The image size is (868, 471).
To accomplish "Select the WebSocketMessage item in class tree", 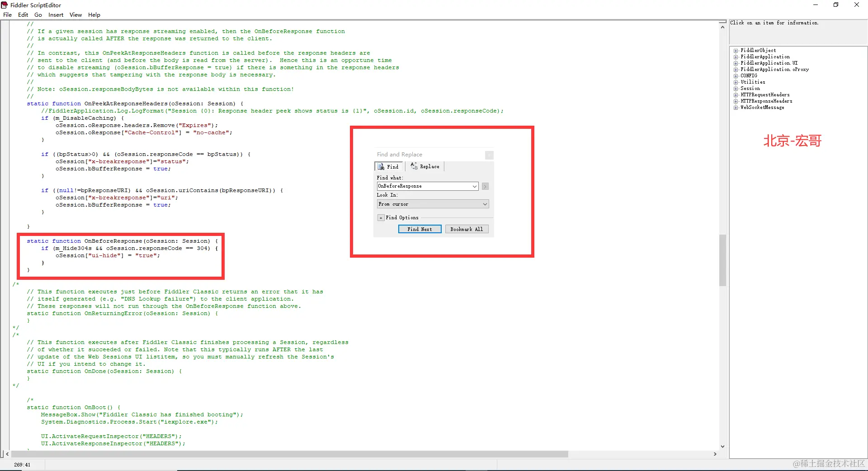I will click(762, 108).
